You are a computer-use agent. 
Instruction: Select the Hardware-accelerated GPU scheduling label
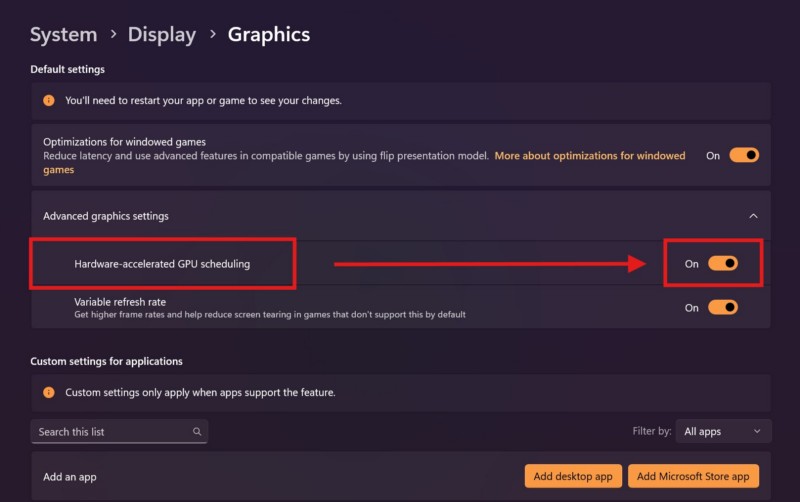[162, 264]
